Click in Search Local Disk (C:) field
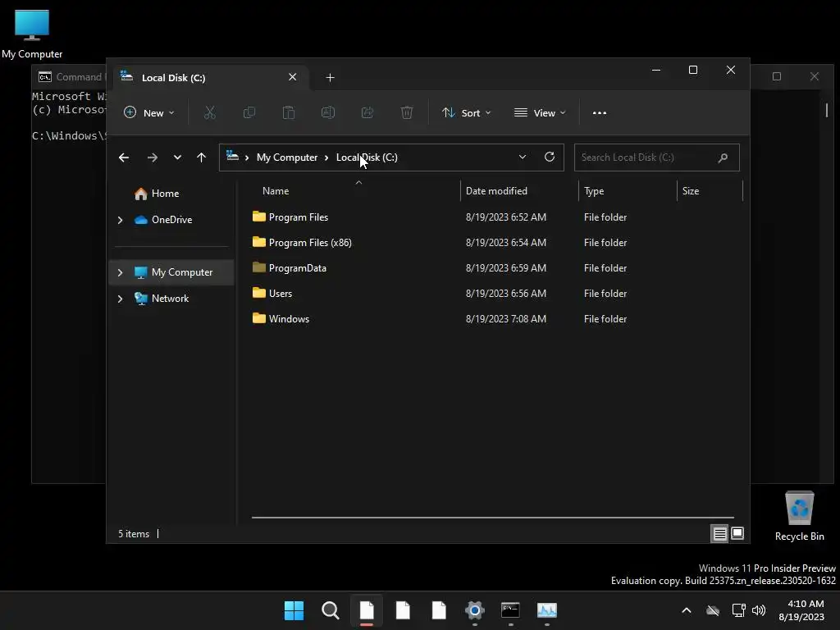 click(657, 157)
